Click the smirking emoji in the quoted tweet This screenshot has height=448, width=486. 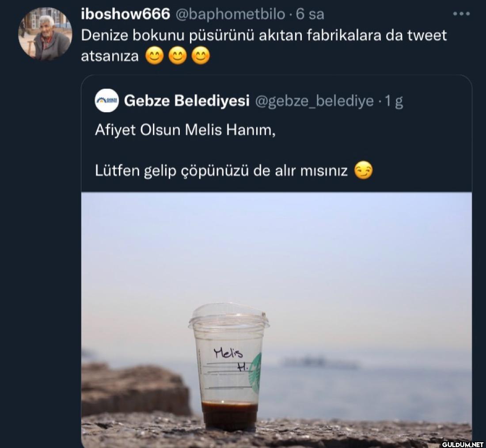[x=363, y=171]
